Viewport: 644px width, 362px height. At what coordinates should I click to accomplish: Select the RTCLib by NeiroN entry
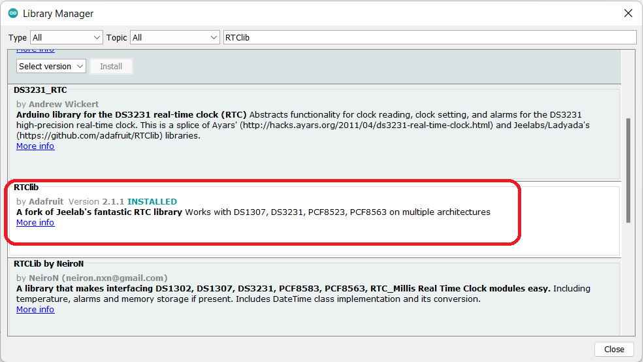click(314, 297)
